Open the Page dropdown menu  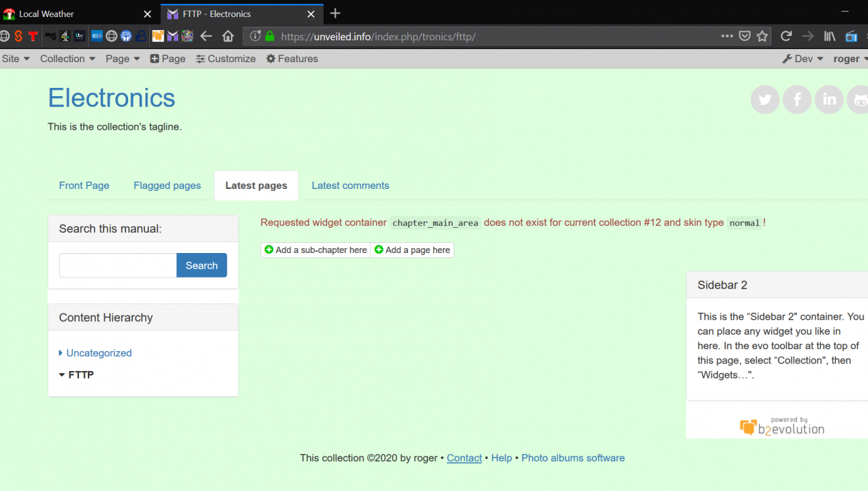point(123,59)
